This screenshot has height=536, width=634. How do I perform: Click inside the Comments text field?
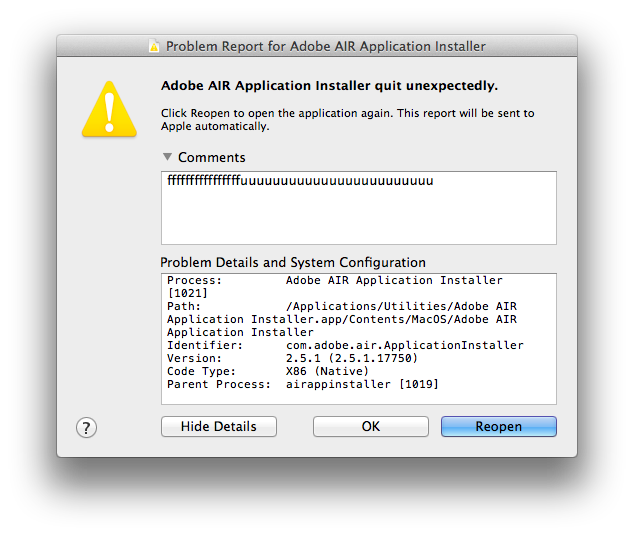click(359, 208)
